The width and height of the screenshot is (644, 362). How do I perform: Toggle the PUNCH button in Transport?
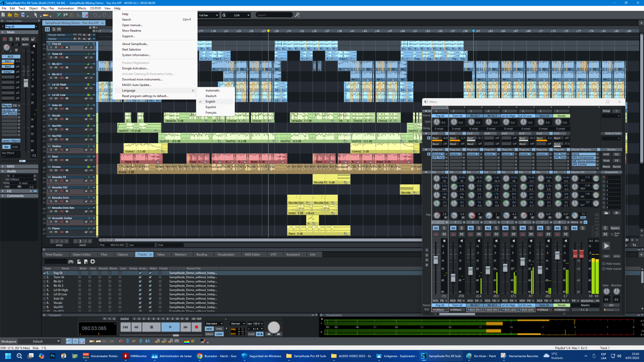point(209,334)
